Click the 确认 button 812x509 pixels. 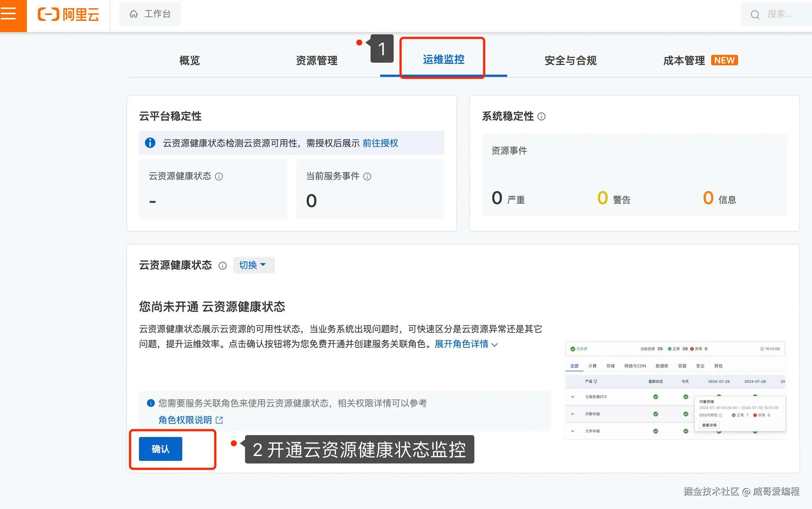click(x=160, y=449)
